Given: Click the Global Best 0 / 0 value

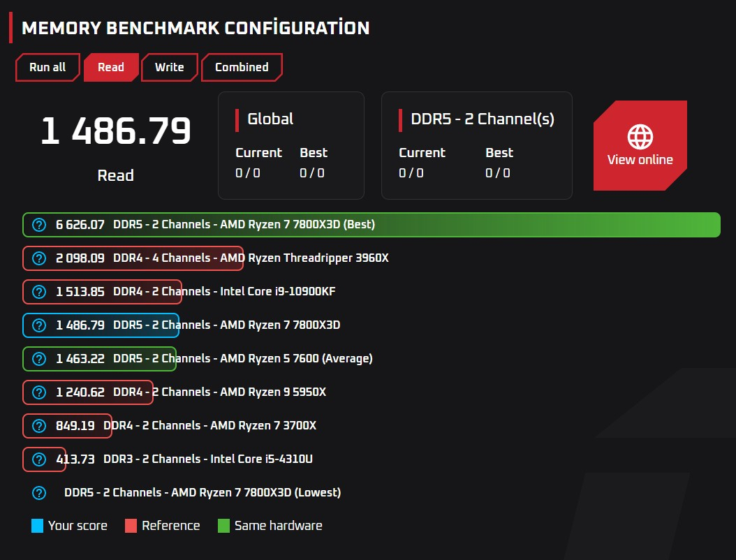Looking at the screenshot, I should [x=312, y=173].
